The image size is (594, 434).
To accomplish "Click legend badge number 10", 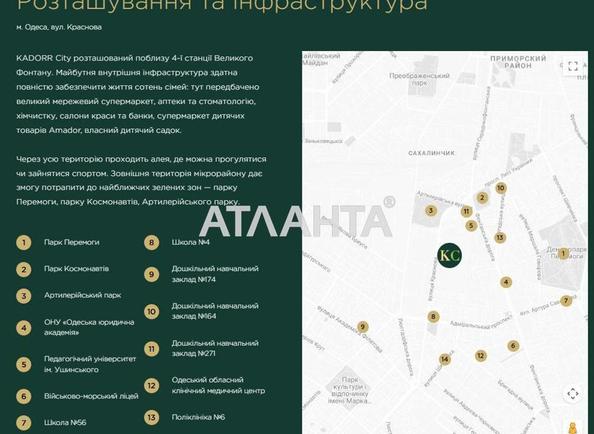I will point(151,311).
